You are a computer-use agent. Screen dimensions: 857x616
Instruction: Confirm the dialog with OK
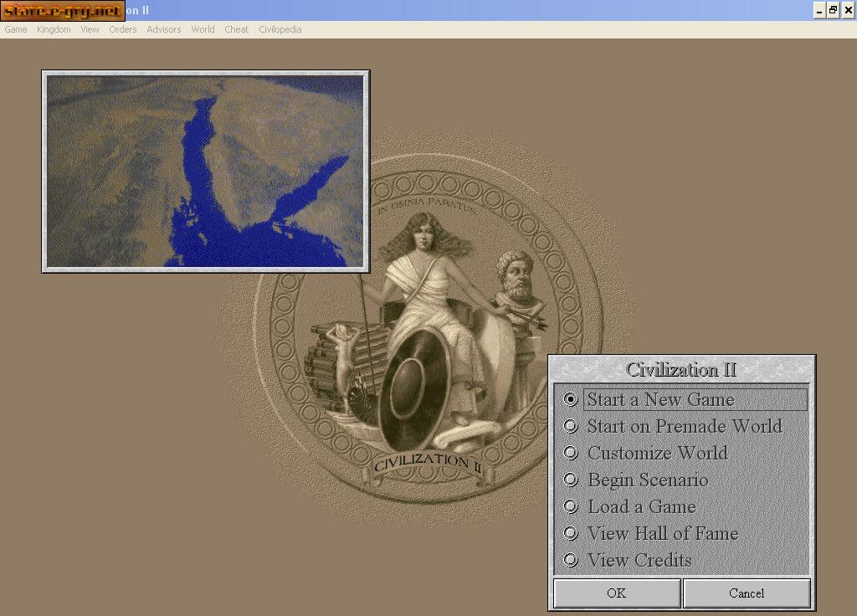click(617, 593)
